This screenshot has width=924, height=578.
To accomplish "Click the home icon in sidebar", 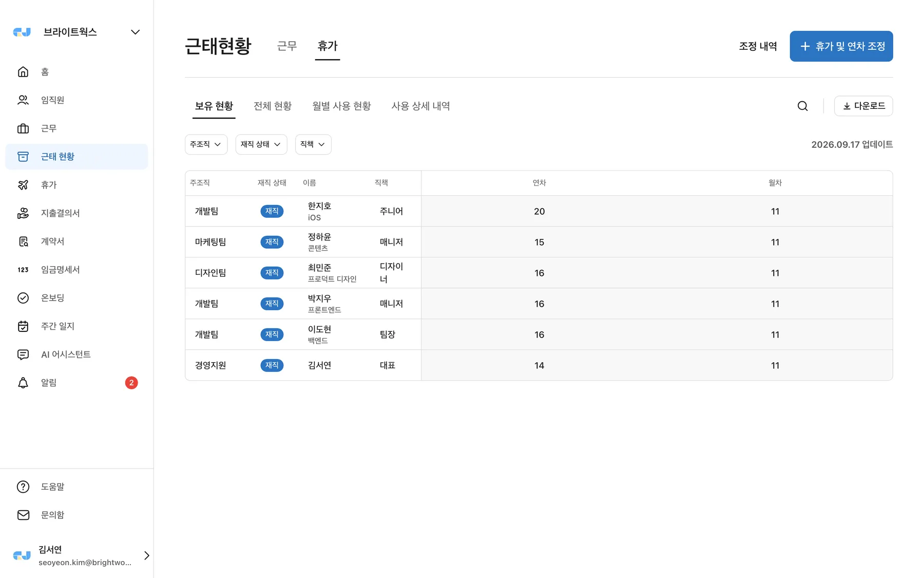I will click(x=23, y=72).
